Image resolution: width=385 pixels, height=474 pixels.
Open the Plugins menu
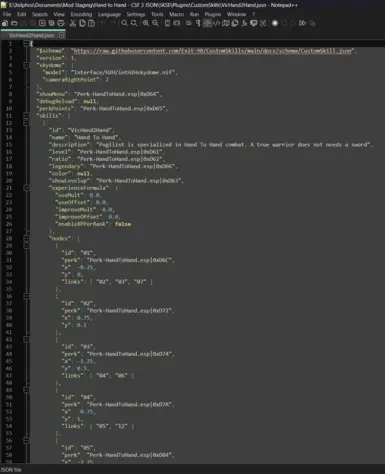[x=213, y=14]
